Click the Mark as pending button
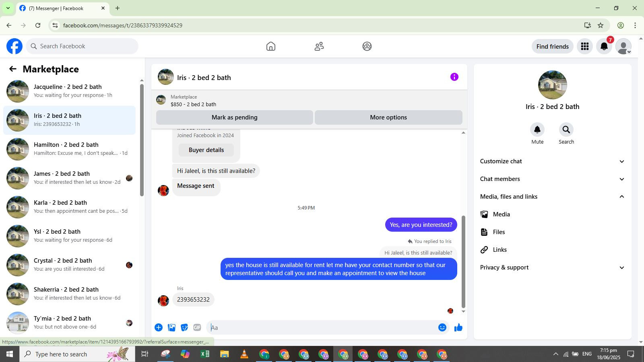The width and height of the screenshot is (644, 362). point(235,117)
